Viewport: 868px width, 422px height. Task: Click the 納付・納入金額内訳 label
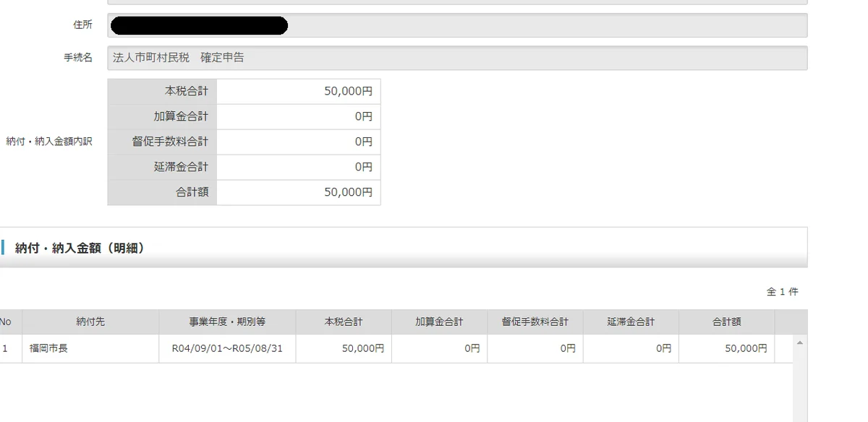coord(49,142)
